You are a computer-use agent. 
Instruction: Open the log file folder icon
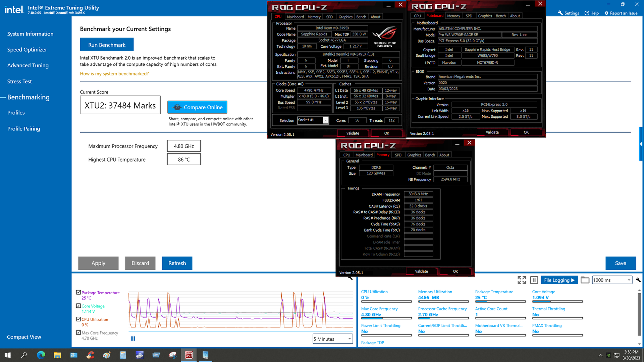pyautogui.click(x=585, y=280)
